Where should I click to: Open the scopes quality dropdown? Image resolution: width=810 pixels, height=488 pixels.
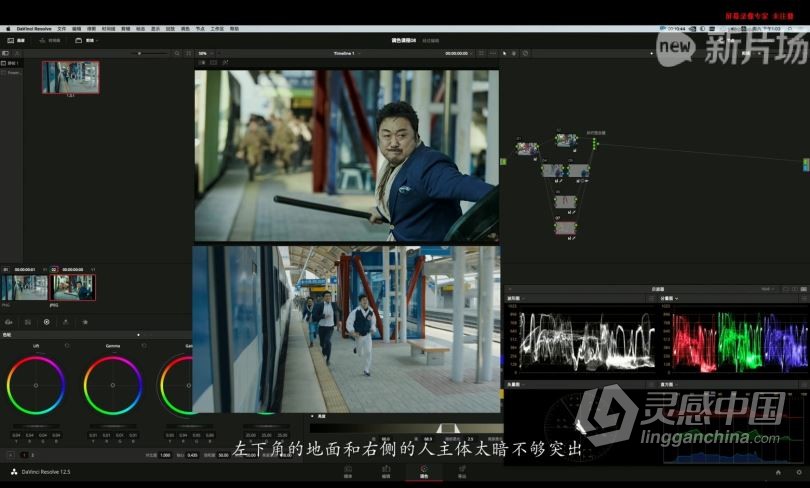[768, 289]
